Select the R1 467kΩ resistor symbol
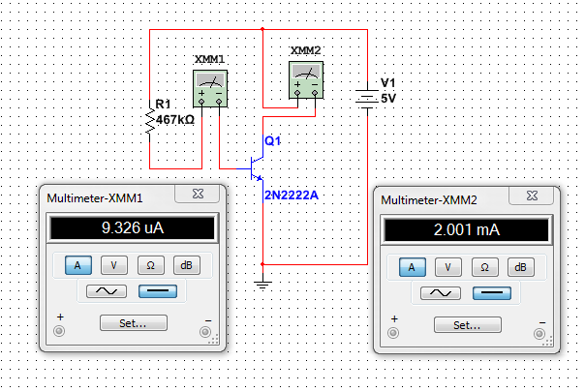 [149, 121]
